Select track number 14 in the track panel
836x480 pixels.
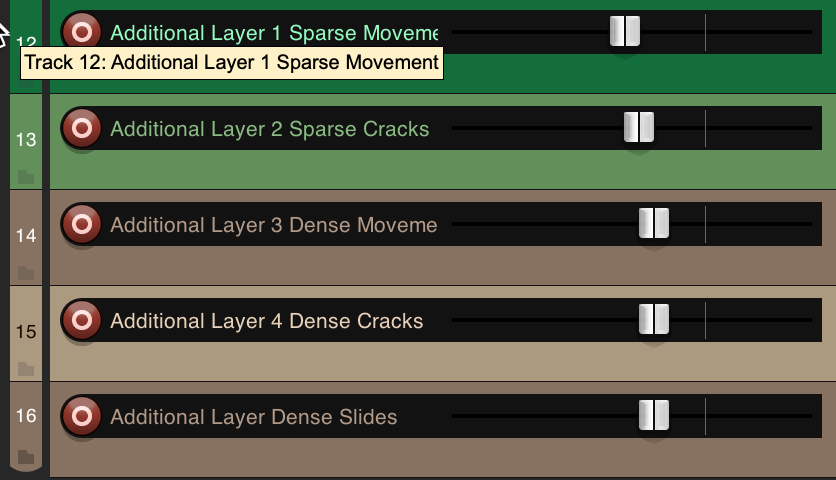26,236
